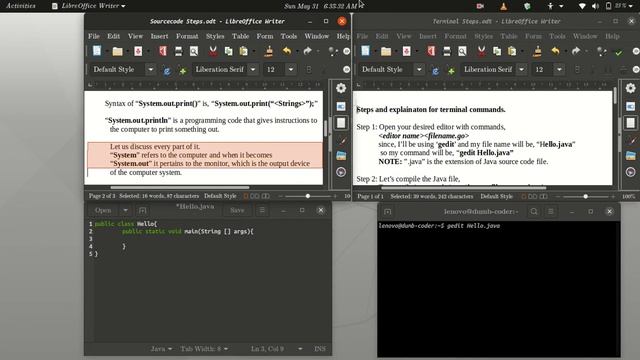This screenshot has width=640, height=360.
Task: Click Paste icon in Terminal Steps window
Action: point(512,51)
